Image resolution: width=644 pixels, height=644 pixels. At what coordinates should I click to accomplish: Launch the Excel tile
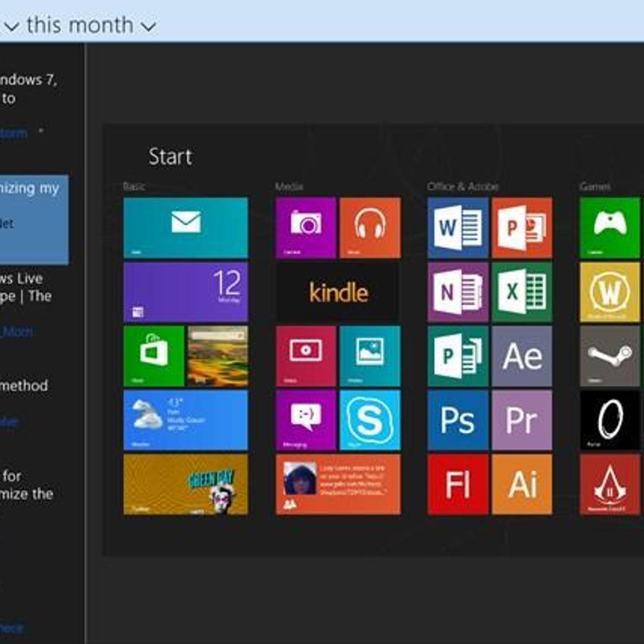[522, 292]
